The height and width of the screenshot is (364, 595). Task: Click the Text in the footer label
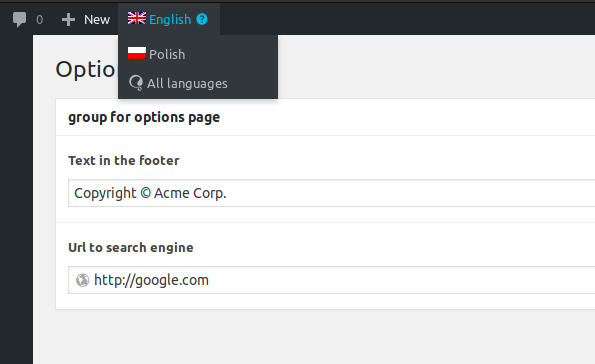pos(124,161)
